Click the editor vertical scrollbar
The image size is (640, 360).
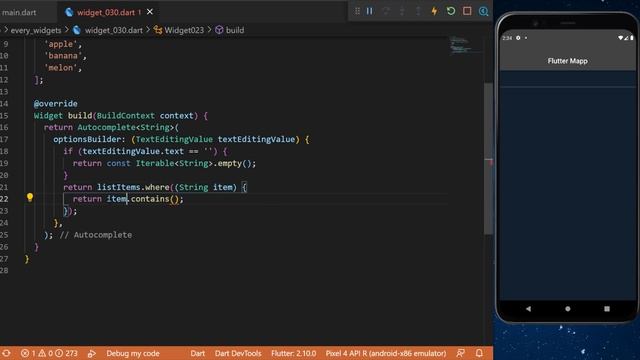tap(488, 158)
